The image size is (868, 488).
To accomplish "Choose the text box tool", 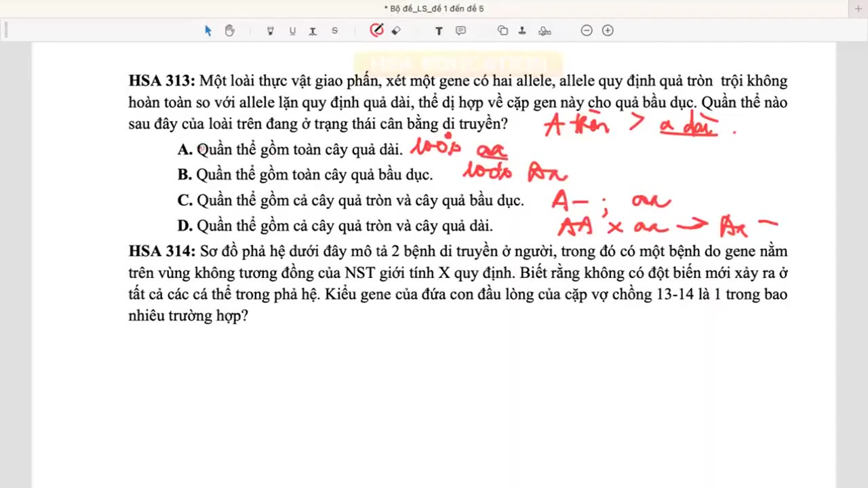I will 439,30.
